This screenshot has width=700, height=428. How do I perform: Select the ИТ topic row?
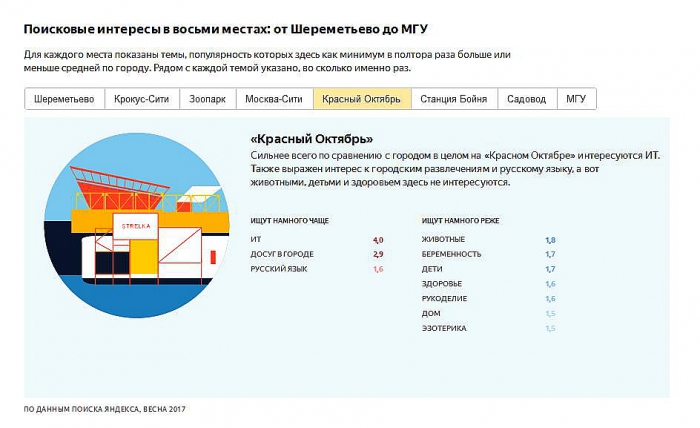(x=317, y=240)
